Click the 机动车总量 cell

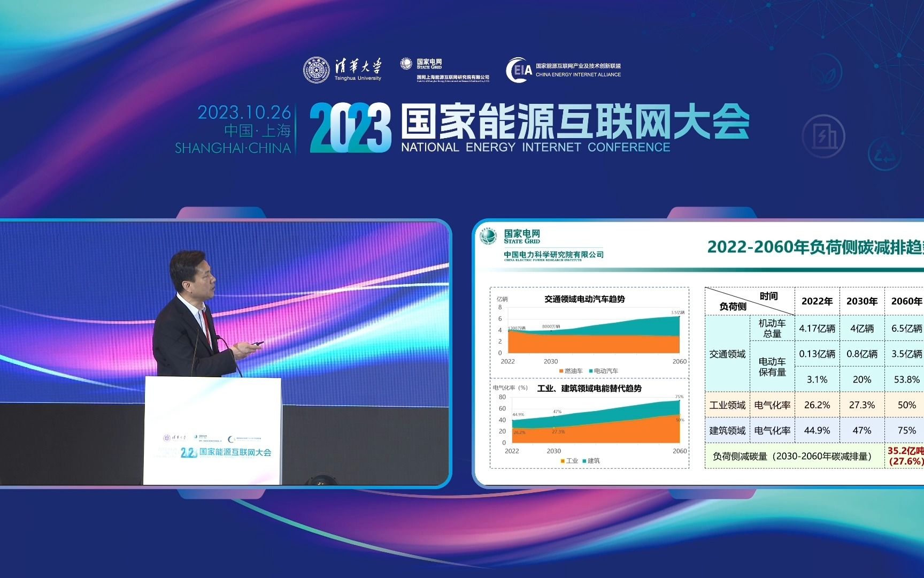click(x=772, y=328)
